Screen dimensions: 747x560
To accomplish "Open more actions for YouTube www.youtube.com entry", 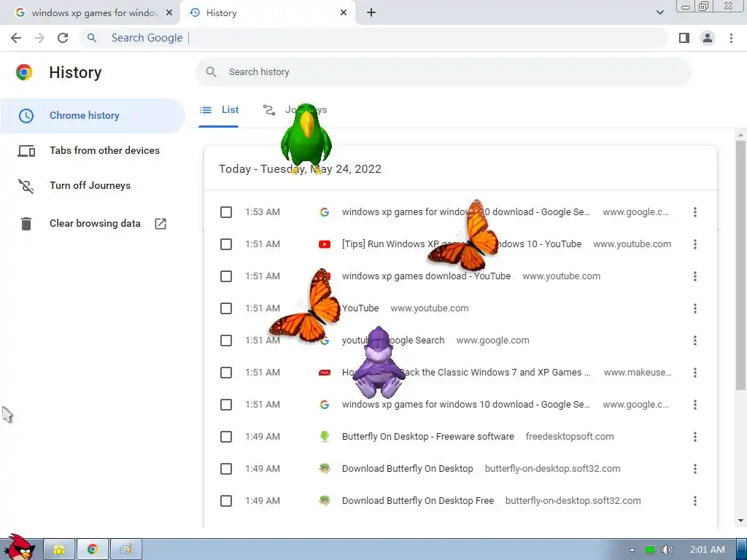I will coord(695,308).
